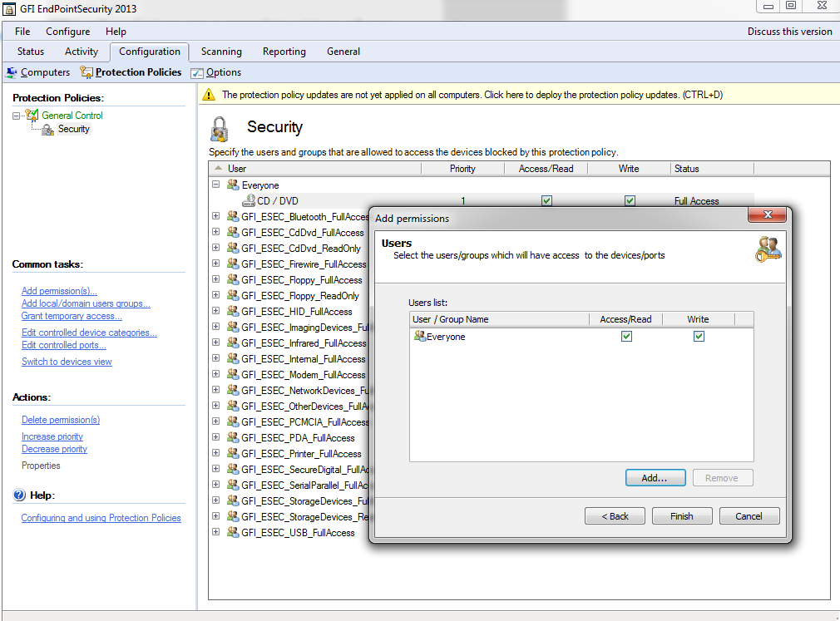Click the GFI_ESEC_Firewire_FullAccess group icon

click(233, 264)
